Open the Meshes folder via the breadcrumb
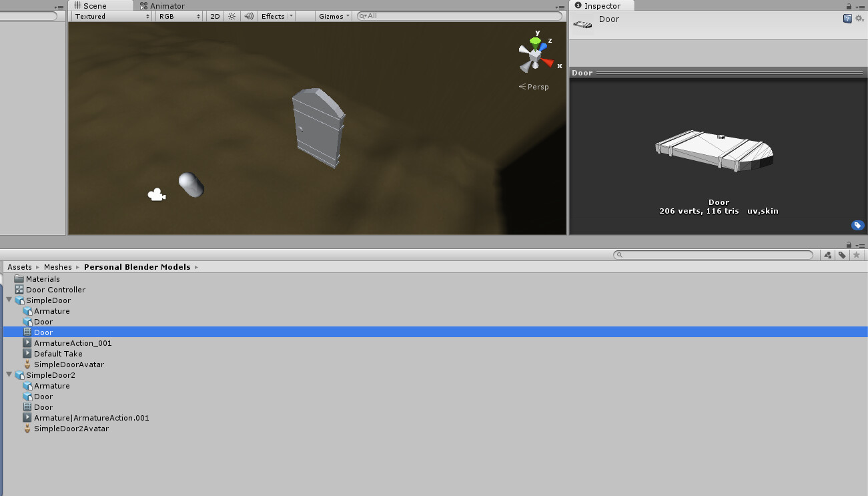 point(57,266)
